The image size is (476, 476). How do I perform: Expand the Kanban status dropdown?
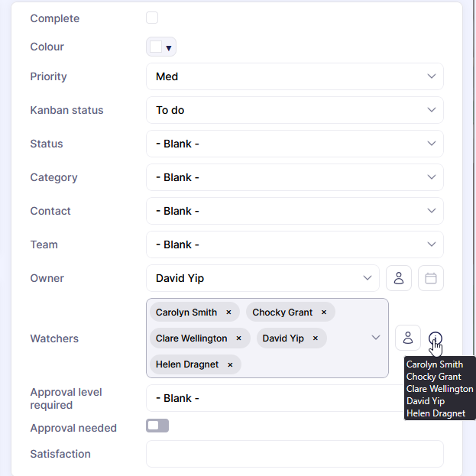coord(294,110)
